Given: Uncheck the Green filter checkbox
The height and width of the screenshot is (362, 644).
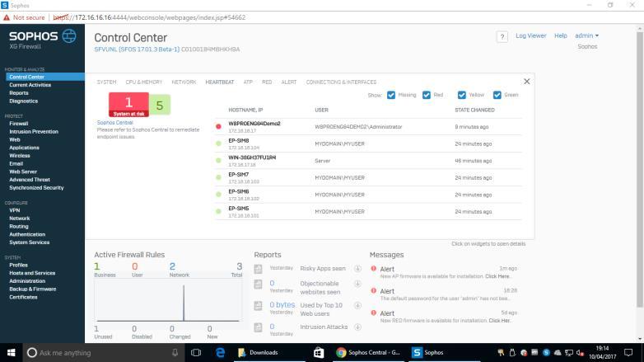Looking at the screenshot, I should pyautogui.click(x=497, y=95).
